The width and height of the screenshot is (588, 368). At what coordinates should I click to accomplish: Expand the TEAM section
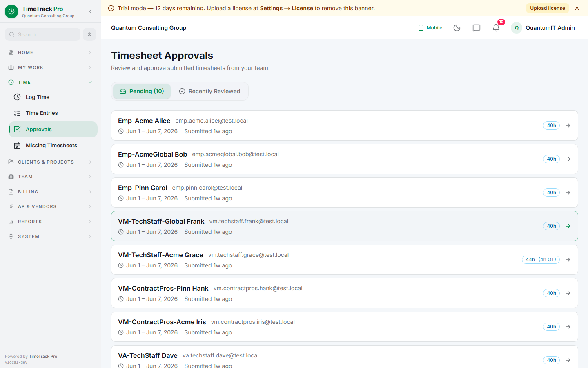(x=51, y=177)
